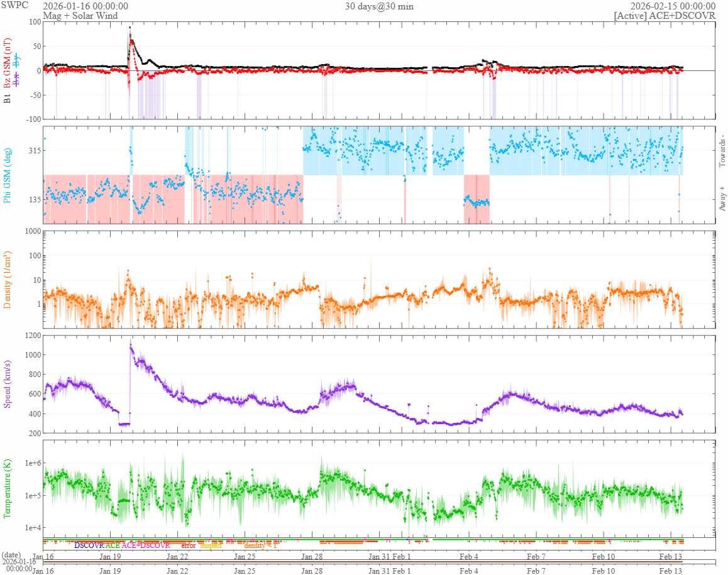The image size is (728, 575).
Task: Click the 135 tick on the Phi axis
Action: click(35, 200)
